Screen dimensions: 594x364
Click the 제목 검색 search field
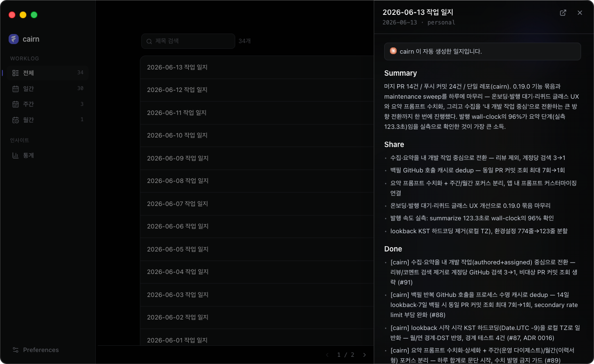tap(188, 41)
